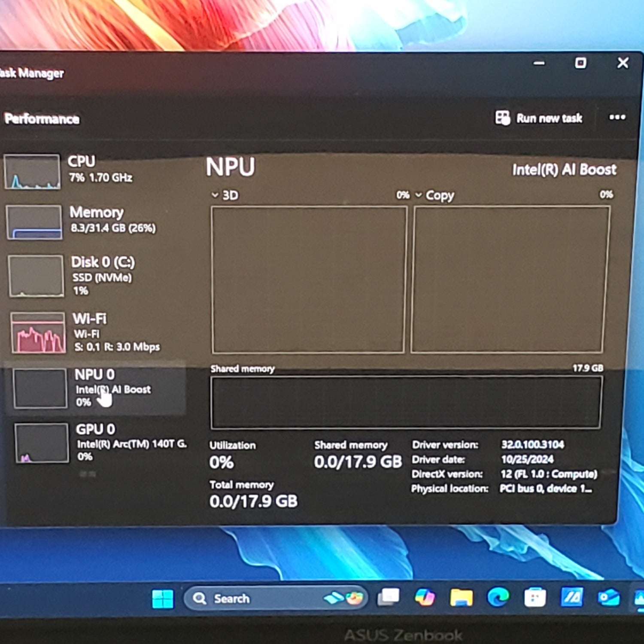Launch Microsoft Edge browser

click(498, 597)
